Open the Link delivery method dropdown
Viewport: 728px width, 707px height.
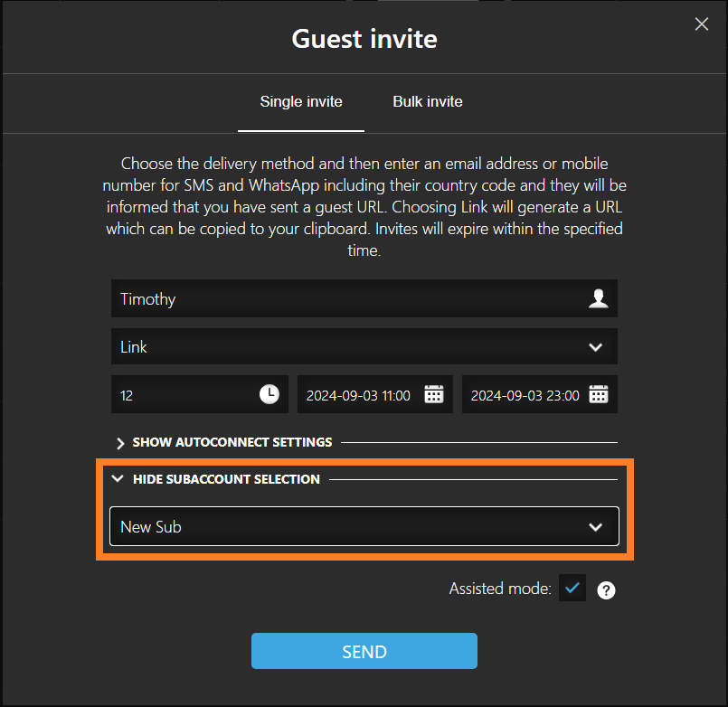click(364, 346)
